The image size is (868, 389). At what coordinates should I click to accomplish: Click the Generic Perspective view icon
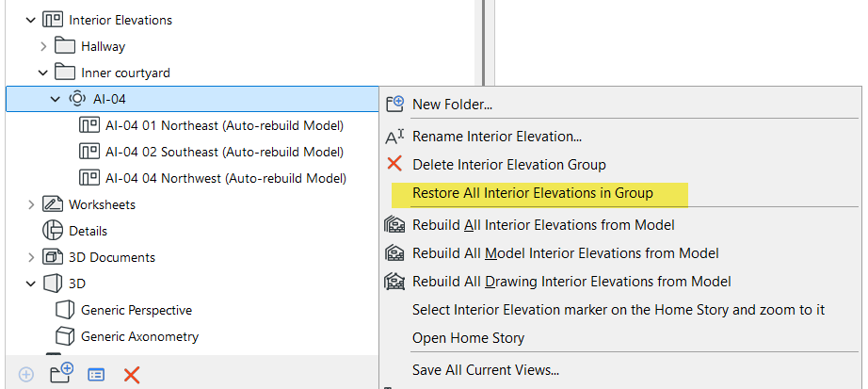tap(65, 310)
